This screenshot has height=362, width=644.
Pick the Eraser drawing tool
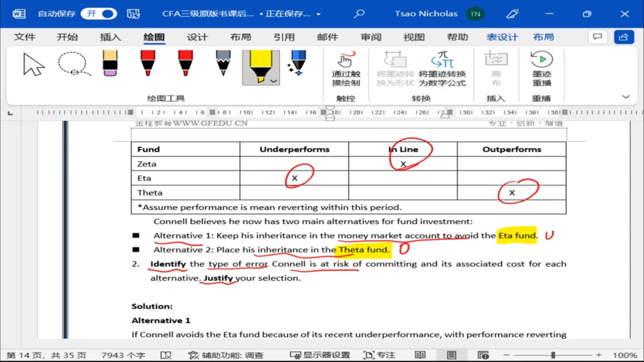[x=109, y=64]
